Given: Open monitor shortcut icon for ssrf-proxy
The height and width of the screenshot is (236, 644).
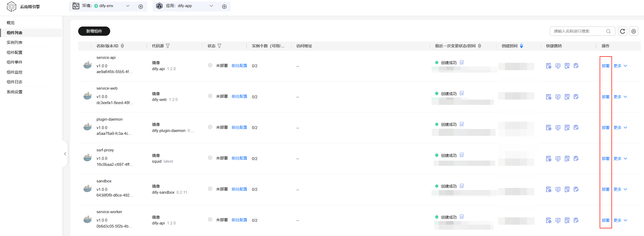Looking at the screenshot, I should click(558, 158).
